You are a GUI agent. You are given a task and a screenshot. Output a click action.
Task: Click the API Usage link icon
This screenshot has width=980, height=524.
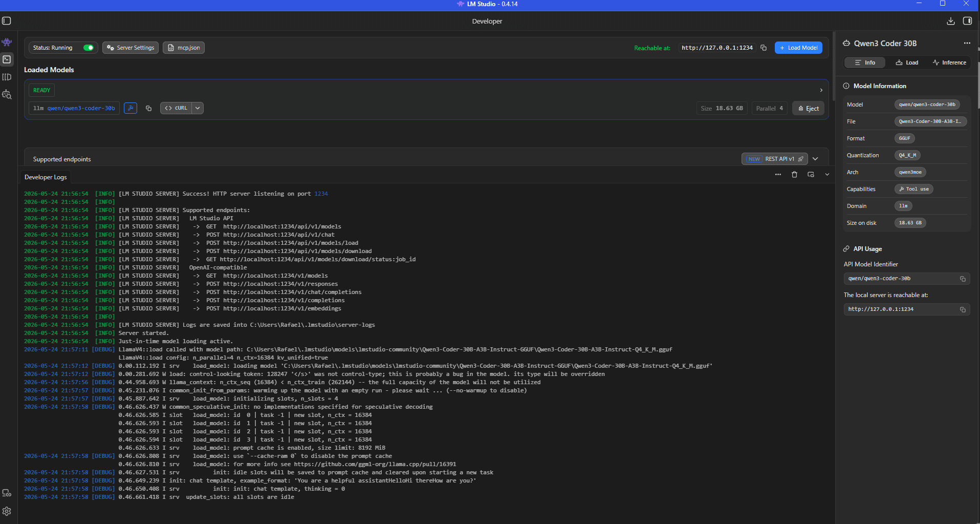tap(846, 249)
